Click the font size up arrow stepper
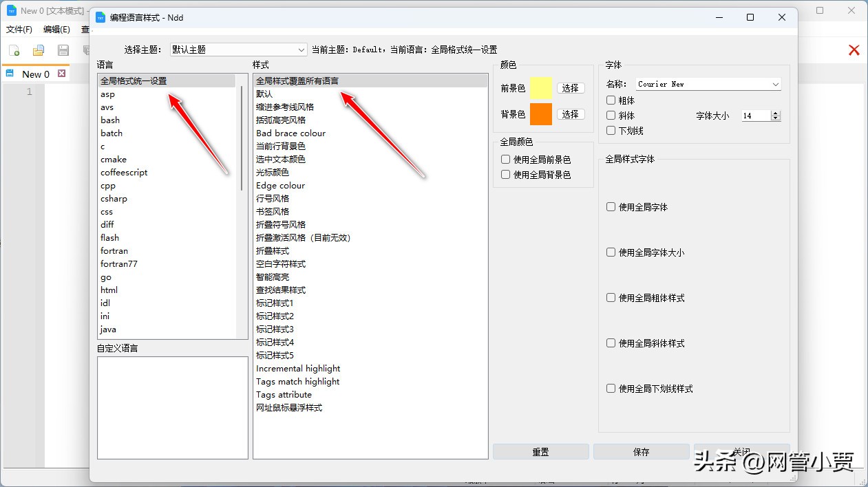868x487 pixels. click(776, 112)
